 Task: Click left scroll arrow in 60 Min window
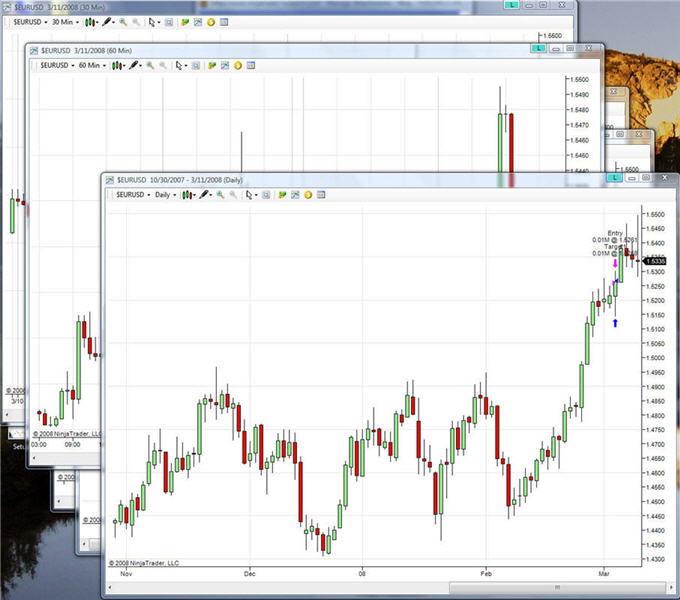click(35, 458)
